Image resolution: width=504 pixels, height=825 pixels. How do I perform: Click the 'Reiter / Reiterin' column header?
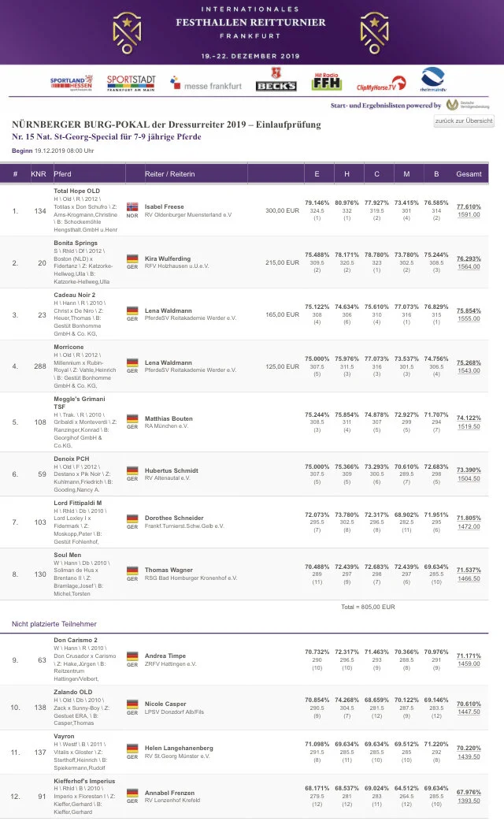pos(169,174)
